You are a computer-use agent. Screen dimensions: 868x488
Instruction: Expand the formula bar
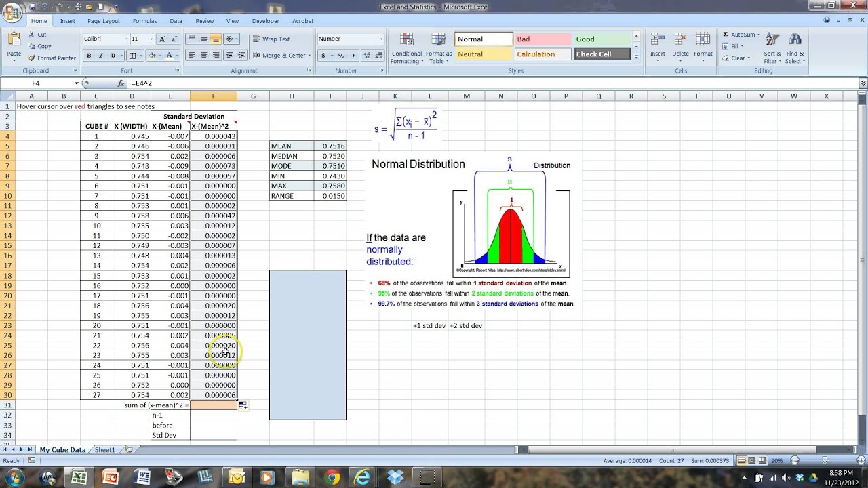pos(863,83)
